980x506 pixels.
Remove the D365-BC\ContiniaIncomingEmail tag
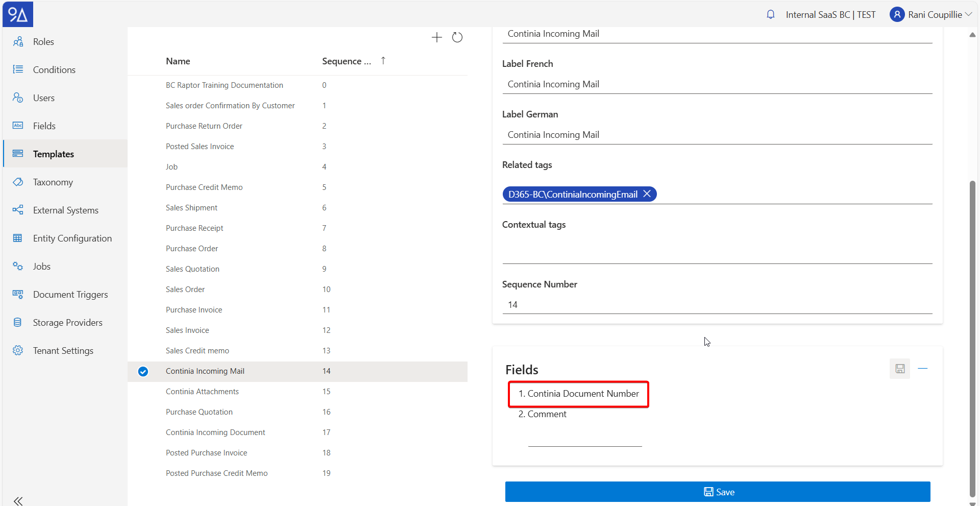(x=647, y=194)
